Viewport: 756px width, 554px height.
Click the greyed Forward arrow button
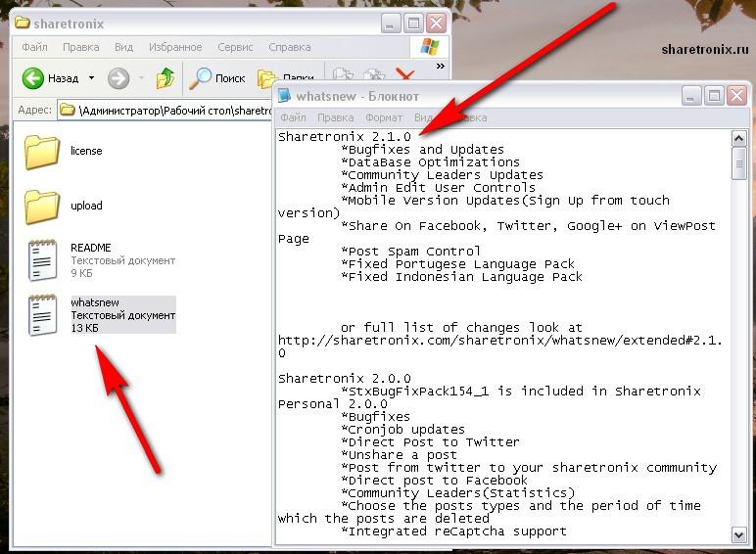[x=118, y=78]
